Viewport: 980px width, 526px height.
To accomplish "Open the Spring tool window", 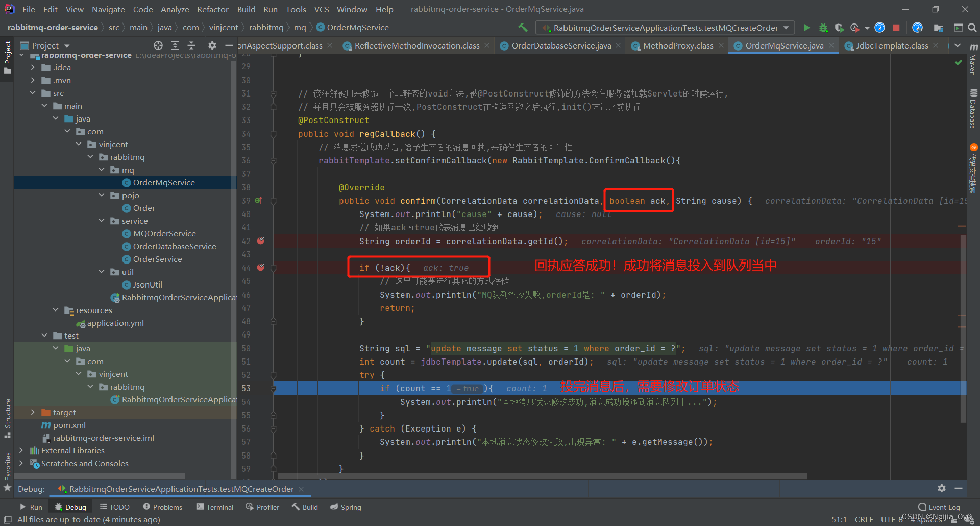I will (346, 507).
